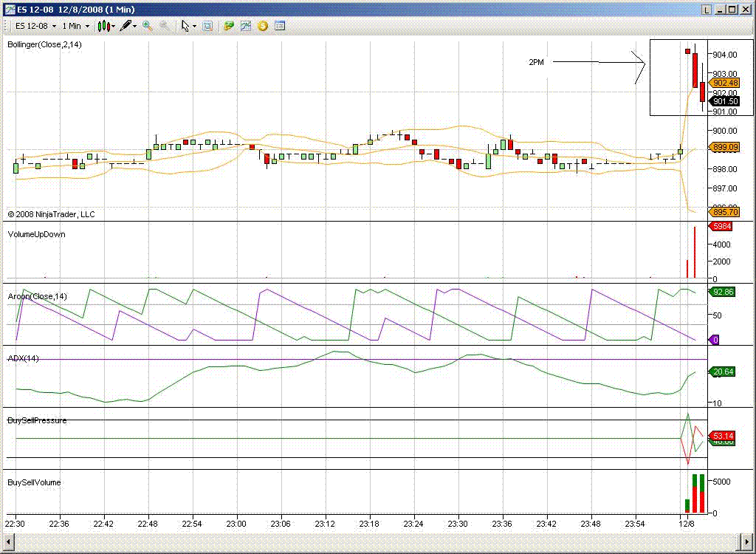This screenshot has width=756, height=554.
Task: Click the 23:00 time axis label
Action: [x=236, y=524]
